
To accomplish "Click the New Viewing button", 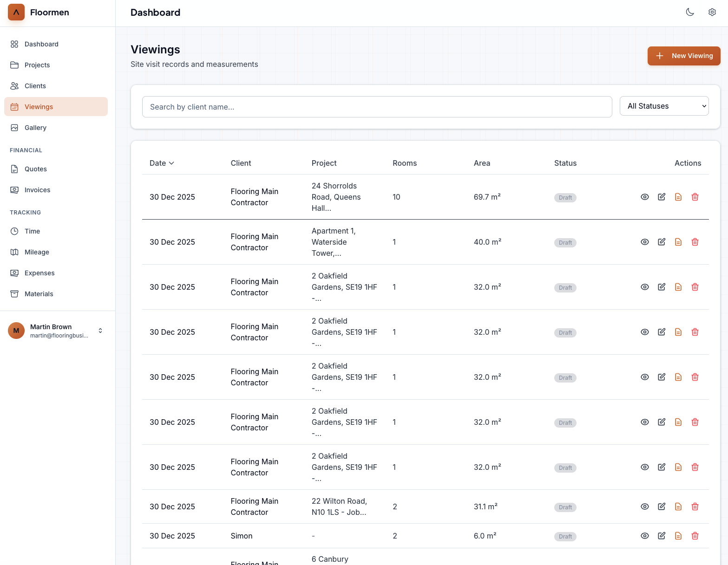I will 683,56.
